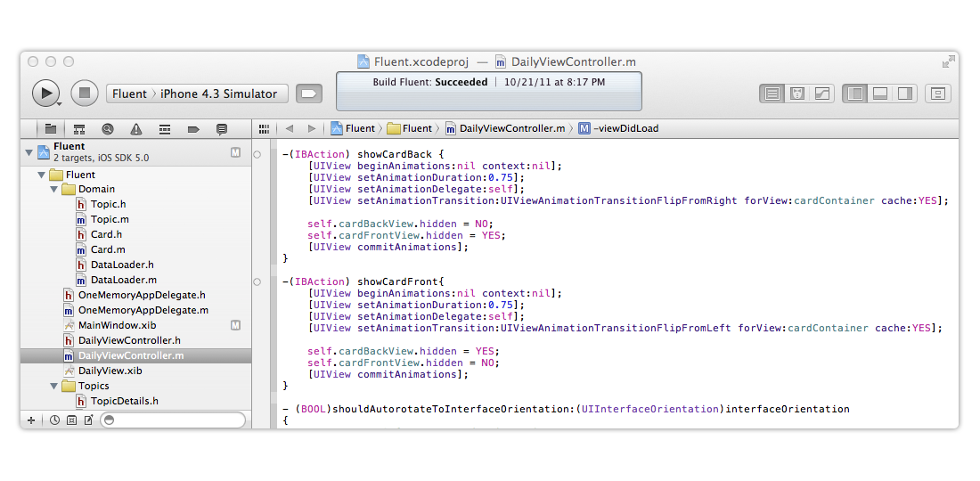Collapse the Domain folder
The image size is (980, 481).
[55, 190]
